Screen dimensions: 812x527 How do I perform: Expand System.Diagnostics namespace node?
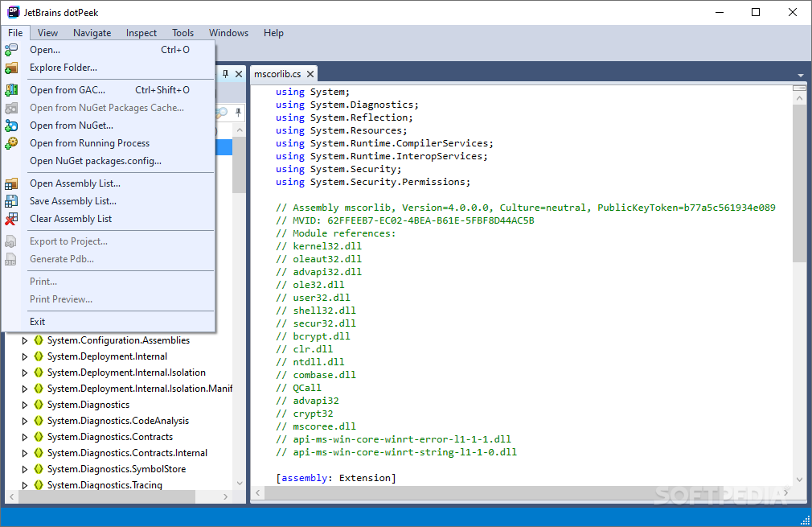24,405
